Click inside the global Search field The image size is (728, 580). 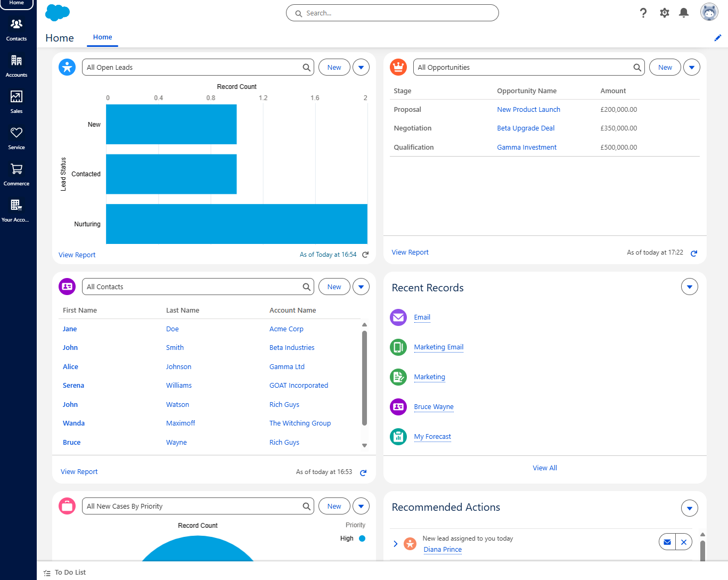pyautogui.click(x=392, y=13)
